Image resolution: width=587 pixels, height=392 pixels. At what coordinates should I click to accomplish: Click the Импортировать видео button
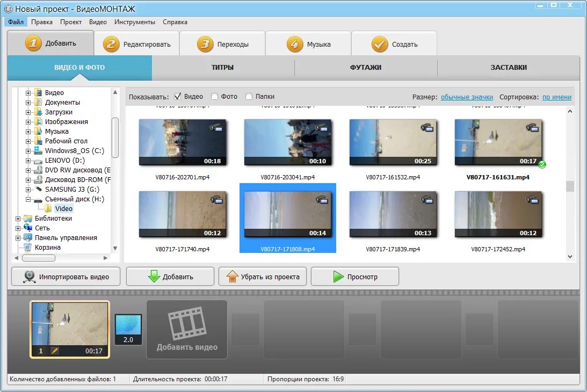(66, 277)
